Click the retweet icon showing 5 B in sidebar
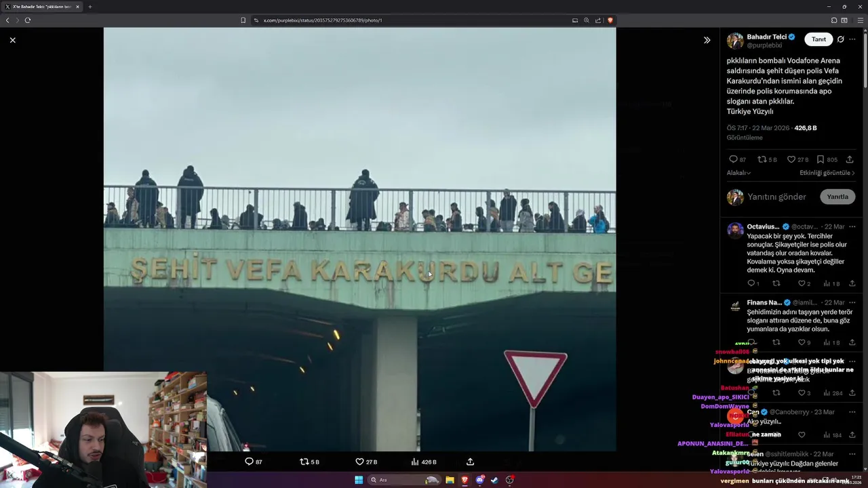Screen dimensions: 868x488 click(x=762, y=159)
